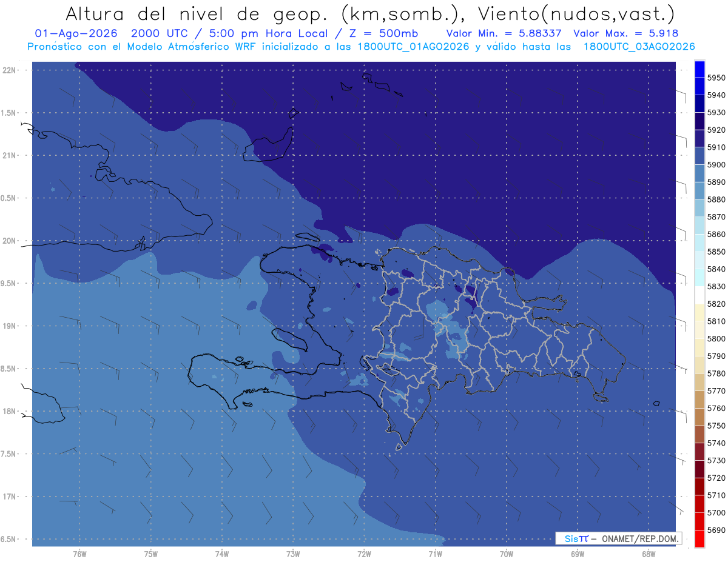
Task: Click the "73W" longitude label
Action: (293, 554)
